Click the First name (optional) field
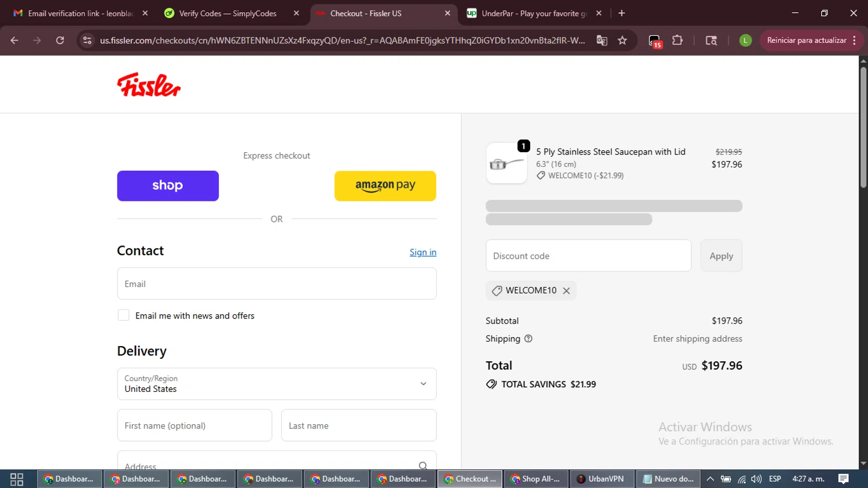The height and width of the screenshot is (488, 868). [x=194, y=425]
